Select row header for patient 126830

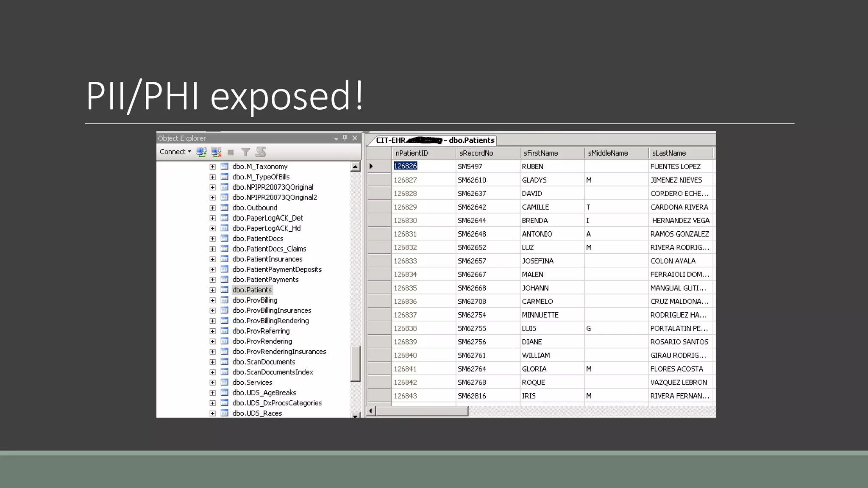click(378, 220)
